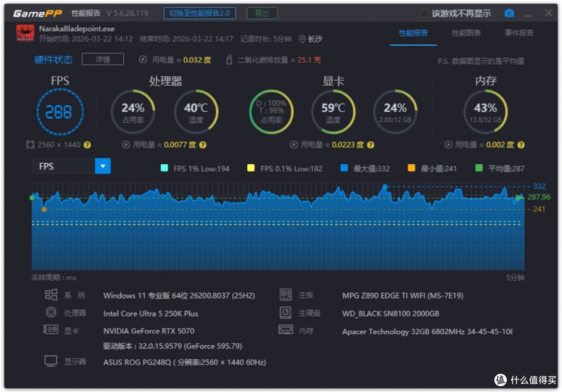Open hardware 详情 details button
This screenshot has height=392, width=562.
click(x=103, y=59)
